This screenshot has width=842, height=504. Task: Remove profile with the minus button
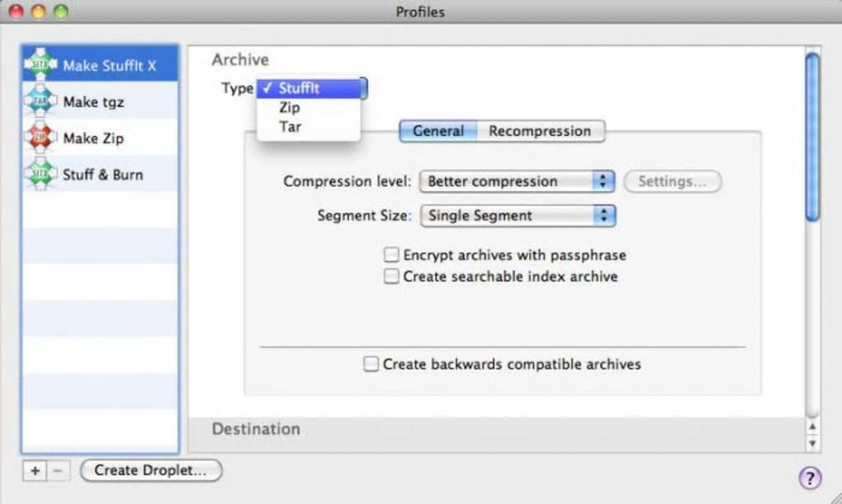[58, 471]
